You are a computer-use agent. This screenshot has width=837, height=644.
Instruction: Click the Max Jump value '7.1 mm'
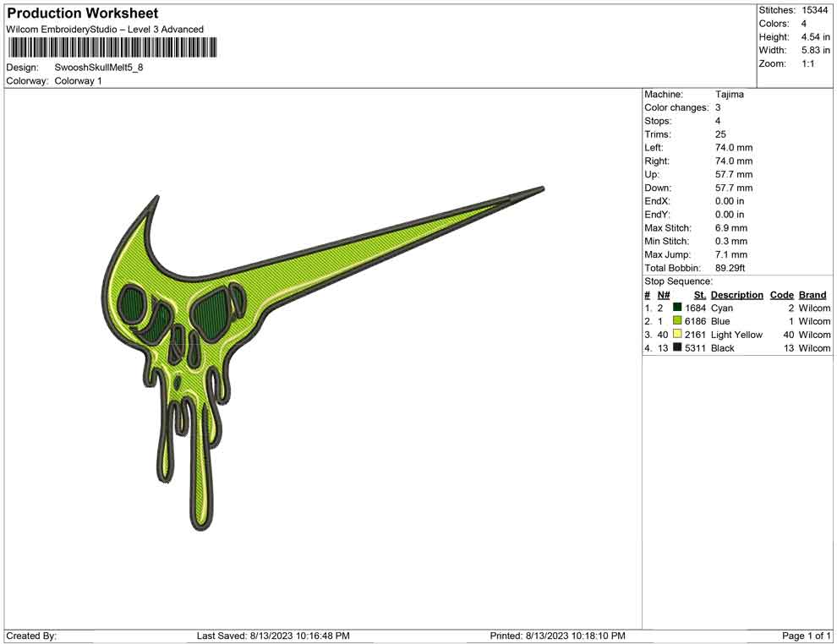point(731,254)
